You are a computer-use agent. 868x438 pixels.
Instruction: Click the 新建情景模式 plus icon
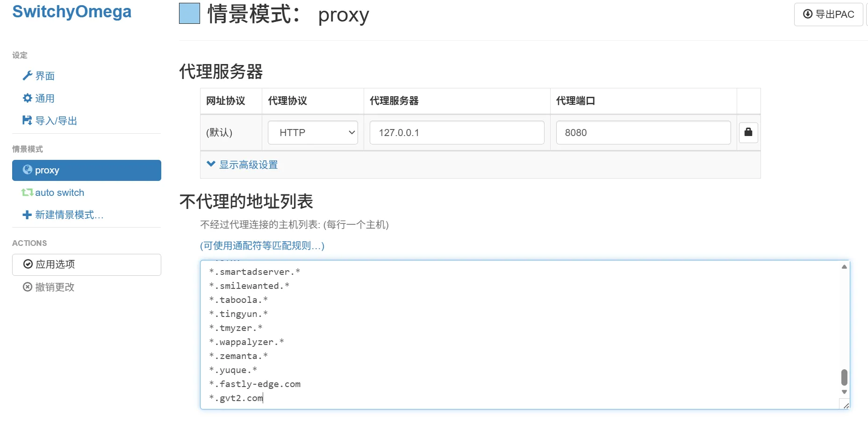[27, 215]
